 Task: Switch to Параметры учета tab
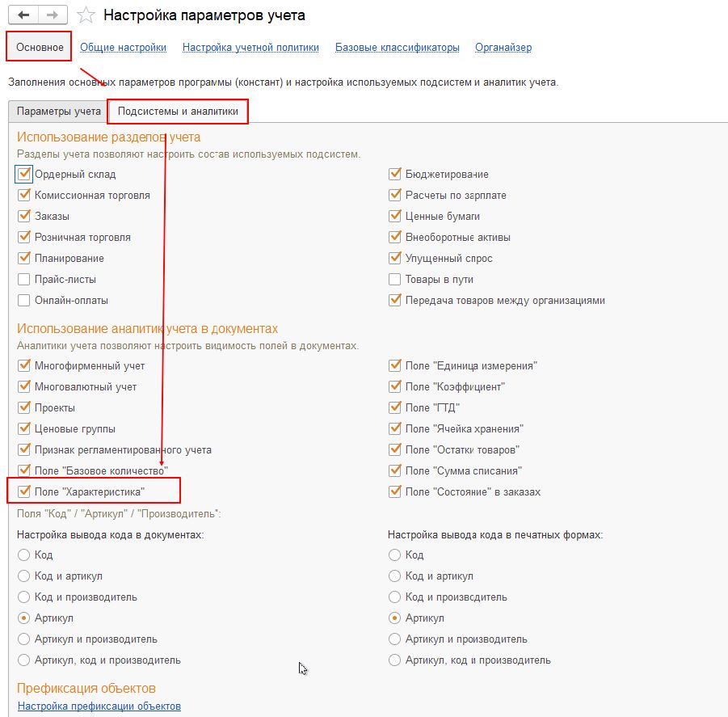point(58,112)
